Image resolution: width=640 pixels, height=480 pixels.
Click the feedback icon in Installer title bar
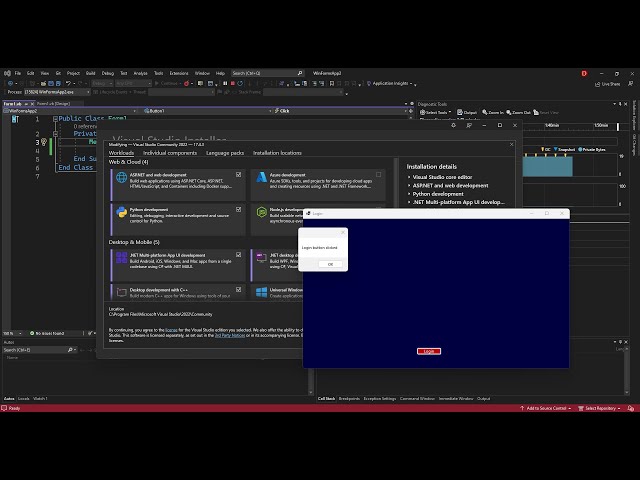coord(469,125)
